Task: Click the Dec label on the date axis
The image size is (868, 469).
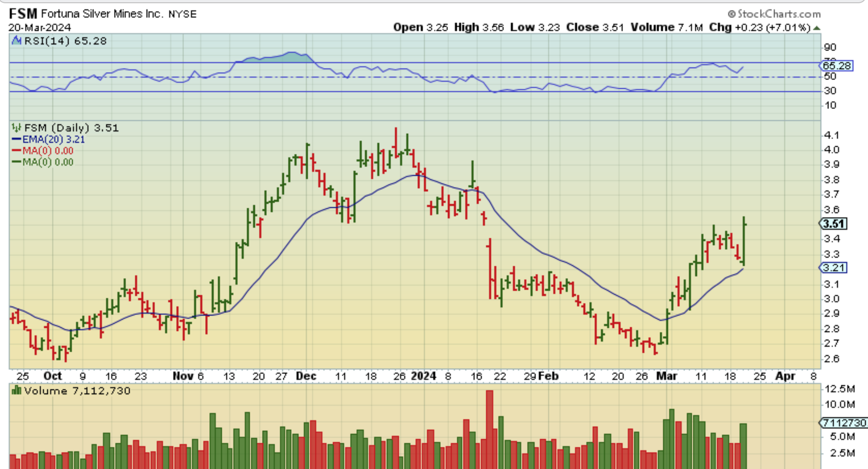Action: tap(306, 376)
